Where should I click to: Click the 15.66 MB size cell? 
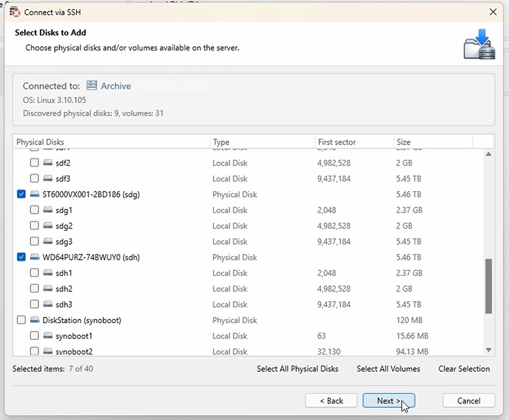[413, 335]
